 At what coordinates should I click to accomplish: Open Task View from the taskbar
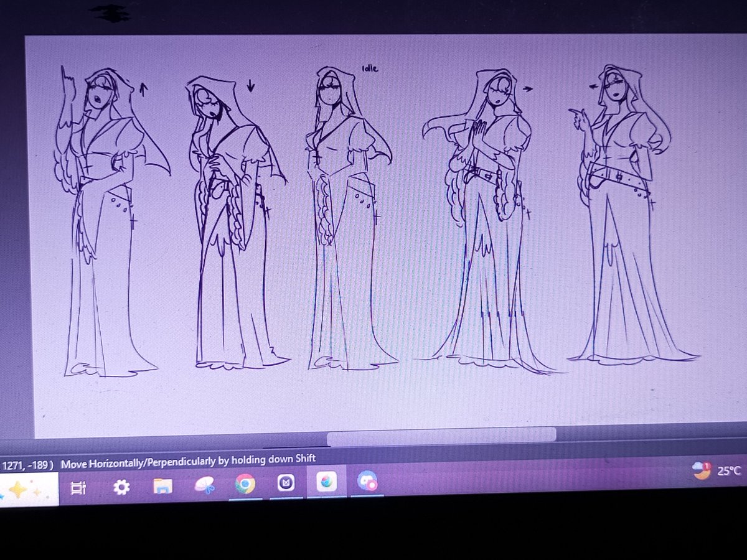click(78, 488)
